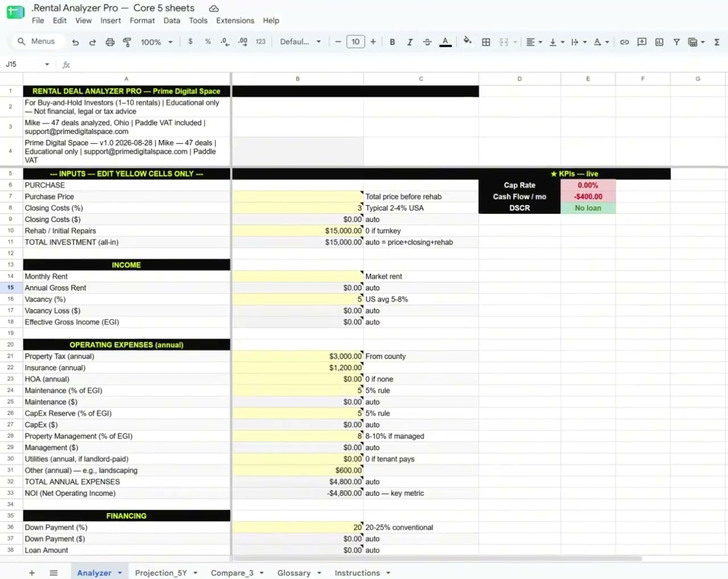Open text wrapping dropdown
Image resolution: width=728 pixels, height=579 pixels.
point(578,42)
